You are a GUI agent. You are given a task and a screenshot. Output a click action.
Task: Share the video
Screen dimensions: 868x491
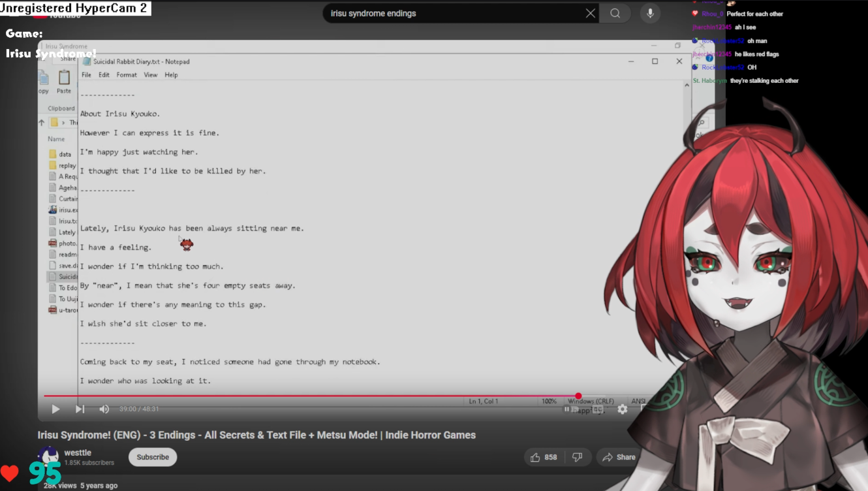[619, 457]
